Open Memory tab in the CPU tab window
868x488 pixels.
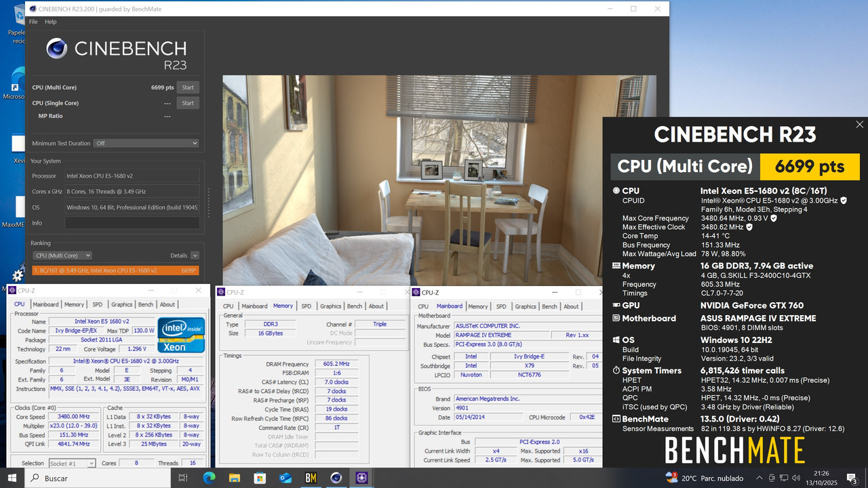tap(74, 304)
